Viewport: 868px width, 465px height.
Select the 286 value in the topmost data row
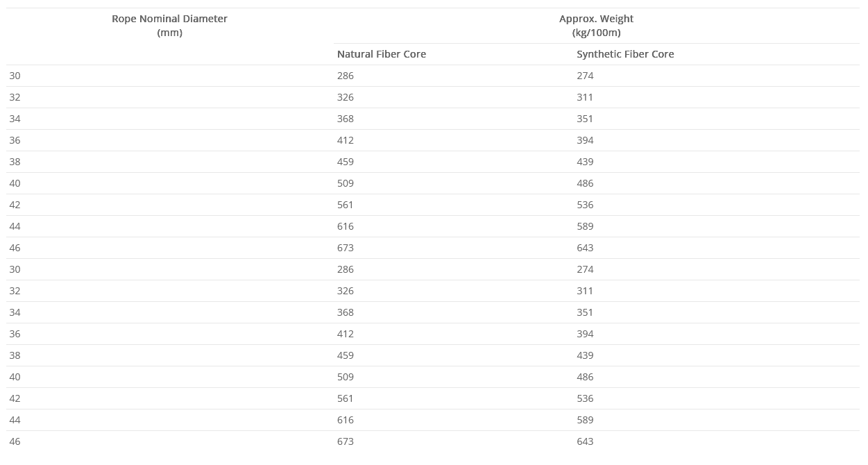pyautogui.click(x=346, y=76)
